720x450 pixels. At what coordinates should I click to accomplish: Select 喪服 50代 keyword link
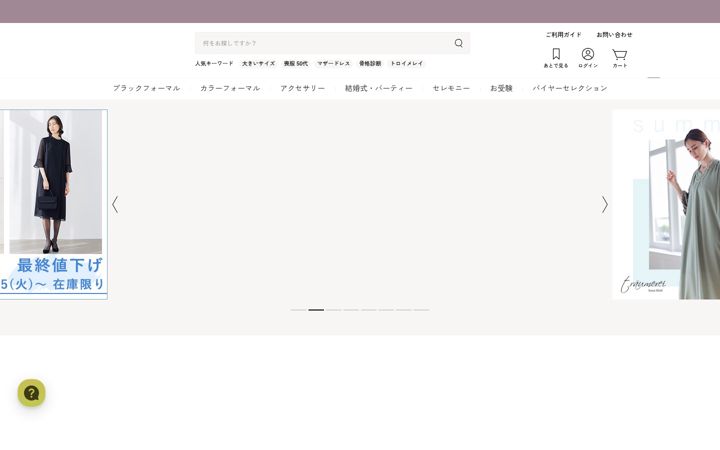(x=296, y=63)
